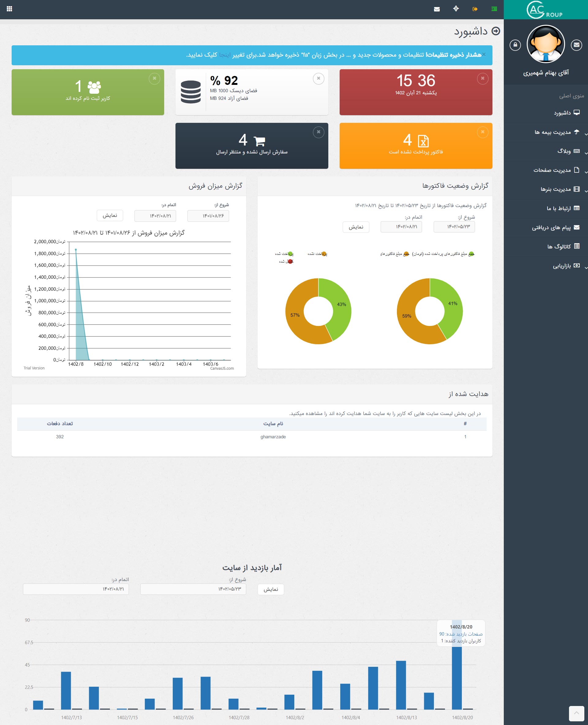Click the 43% green slice of left donut
This screenshot has width=588, height=725.
pos(341,304)
